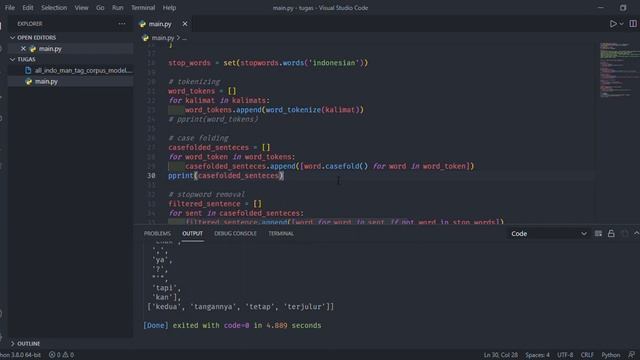640x360 pixels.
Task: Open the File menu
Action: tap(10, 8)
